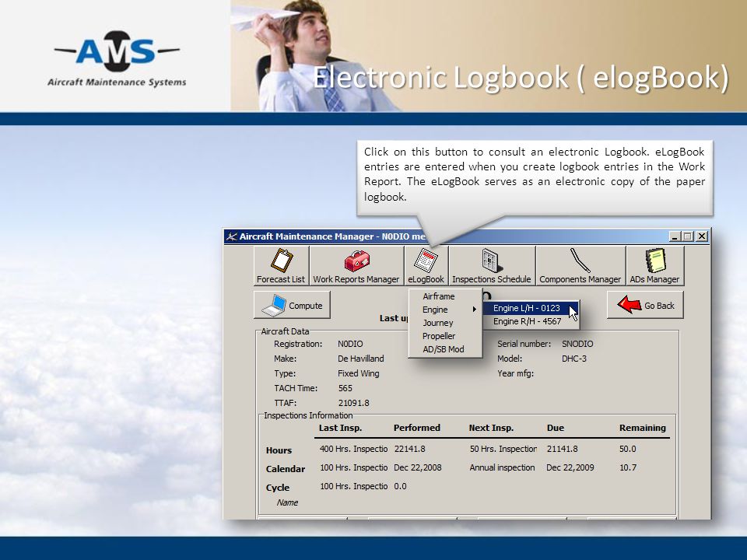747x560 pixels.
Task: Click Performed value 22141.8
Action: point(410,449)
